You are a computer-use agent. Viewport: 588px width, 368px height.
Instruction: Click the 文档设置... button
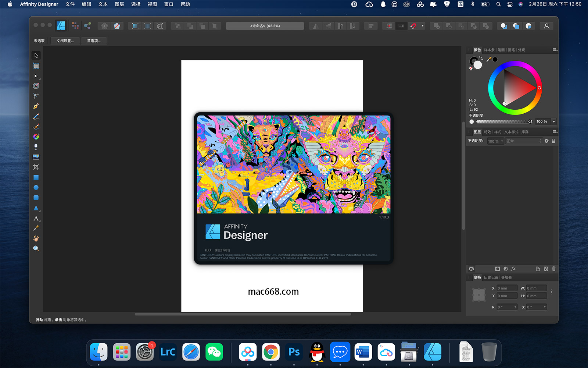pos(65,41)
